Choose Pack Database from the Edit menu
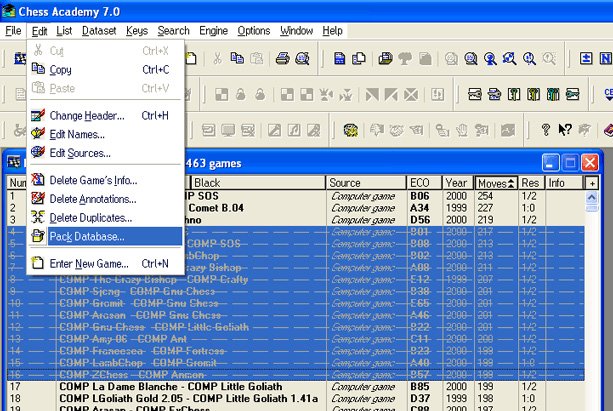This screenshot has height=411, width=613. [87, 237]
